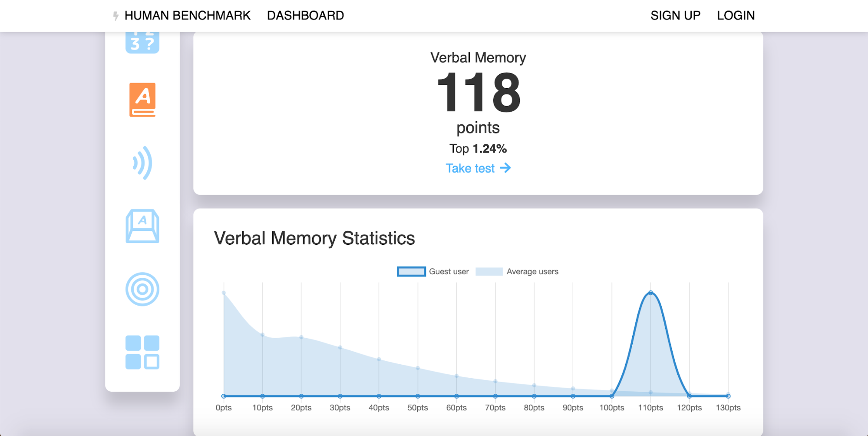Screen dimensions: 868x436
Task: Click the arrow icon beside Take test
Action: pos(505,168)
